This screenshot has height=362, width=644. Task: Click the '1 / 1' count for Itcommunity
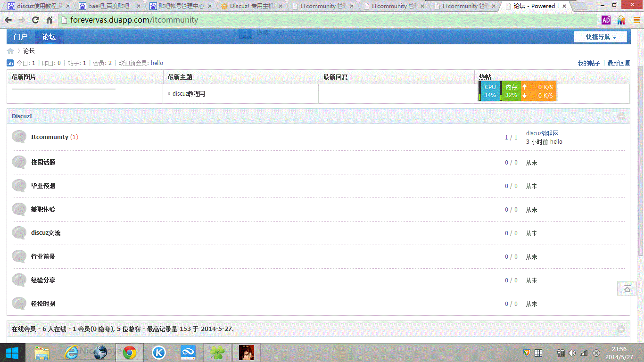[511, 138]
